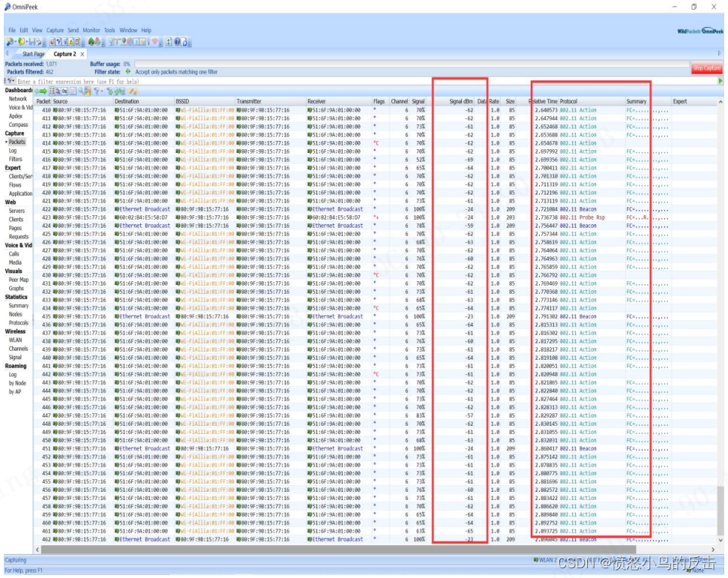Click the Save floppy disk toolbar icon

(x=32, y=42)
